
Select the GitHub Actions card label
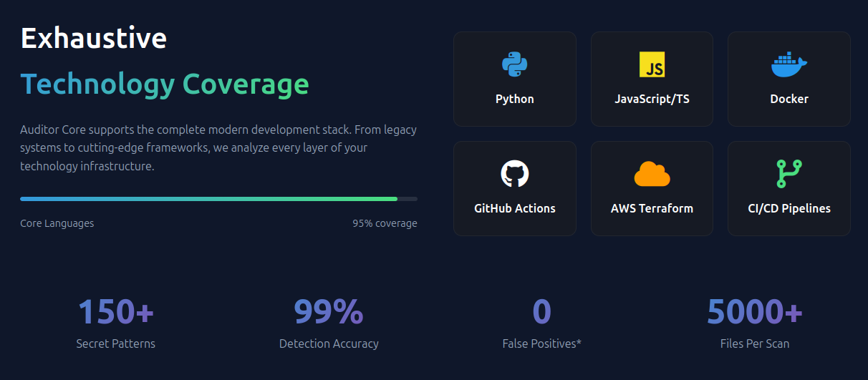515,208
